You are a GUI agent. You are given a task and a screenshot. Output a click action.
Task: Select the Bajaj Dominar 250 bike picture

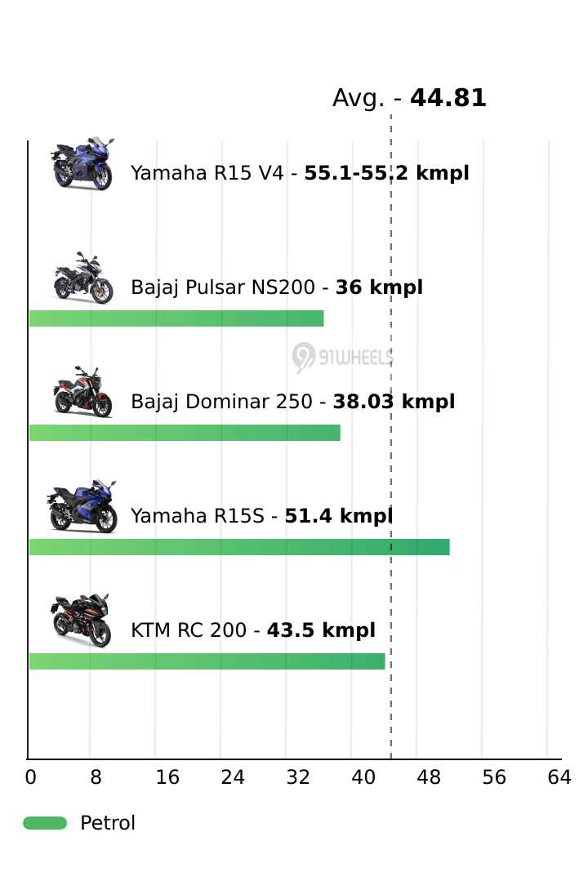[x=82, y=392]
